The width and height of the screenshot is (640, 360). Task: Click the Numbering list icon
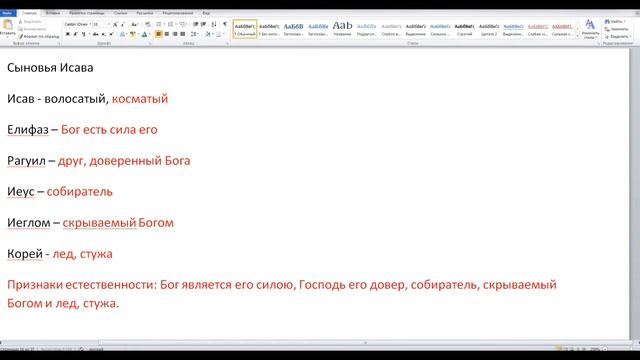(171, 24)
